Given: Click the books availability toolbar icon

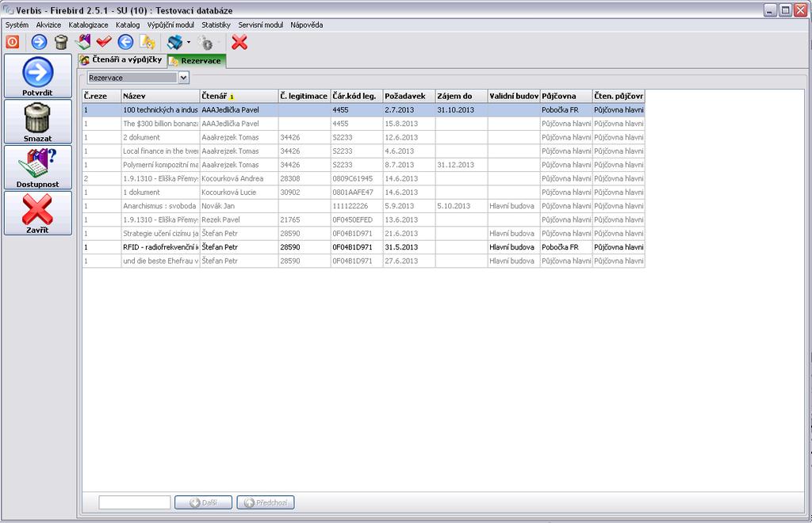Looking at the screenshot, I should pos(82,42).
